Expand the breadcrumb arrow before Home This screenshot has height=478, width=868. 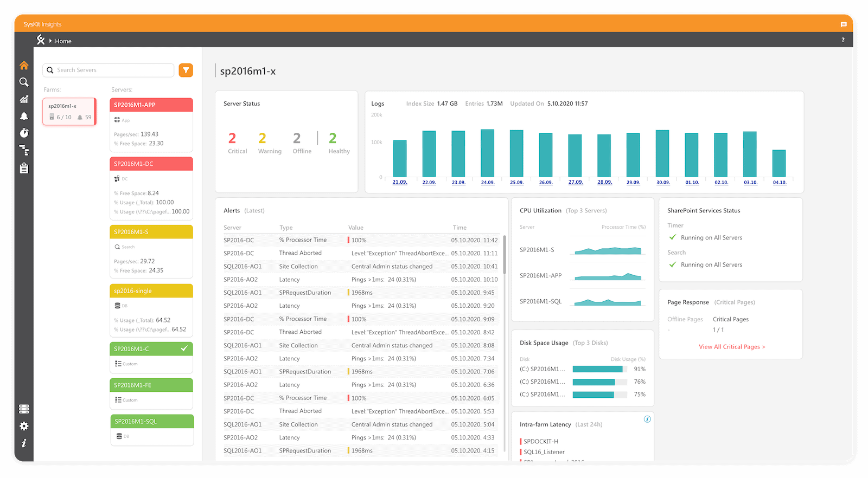coord(50,41)
